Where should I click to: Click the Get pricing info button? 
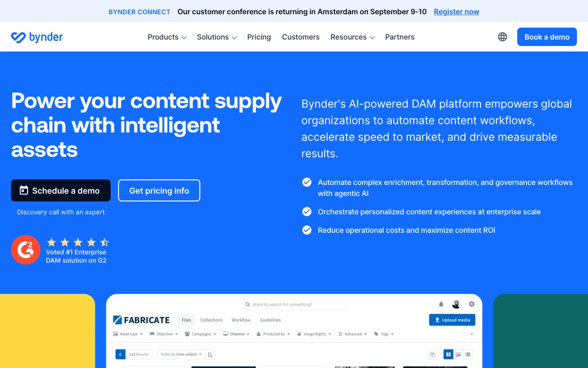159,190
